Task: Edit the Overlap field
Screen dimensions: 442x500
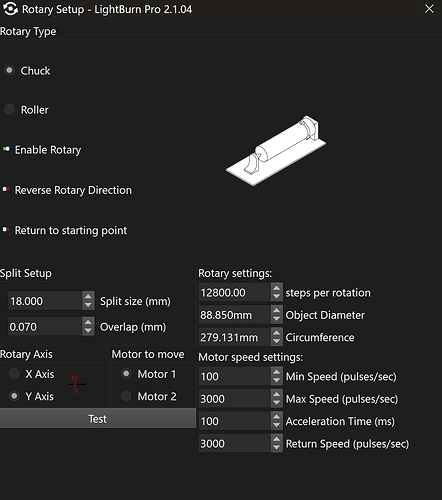Action: pos(45,326)
